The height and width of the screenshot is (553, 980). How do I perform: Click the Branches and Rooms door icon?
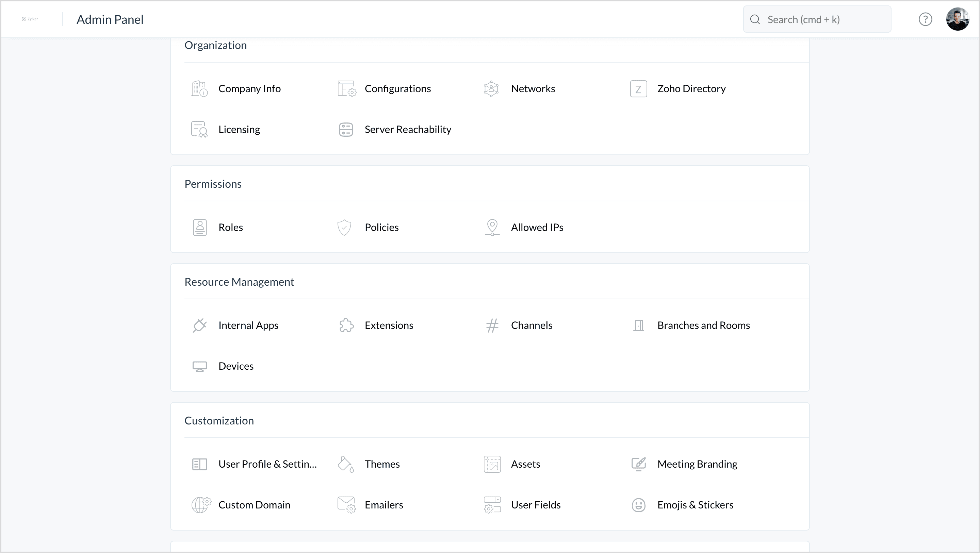(x=638, y=325)
